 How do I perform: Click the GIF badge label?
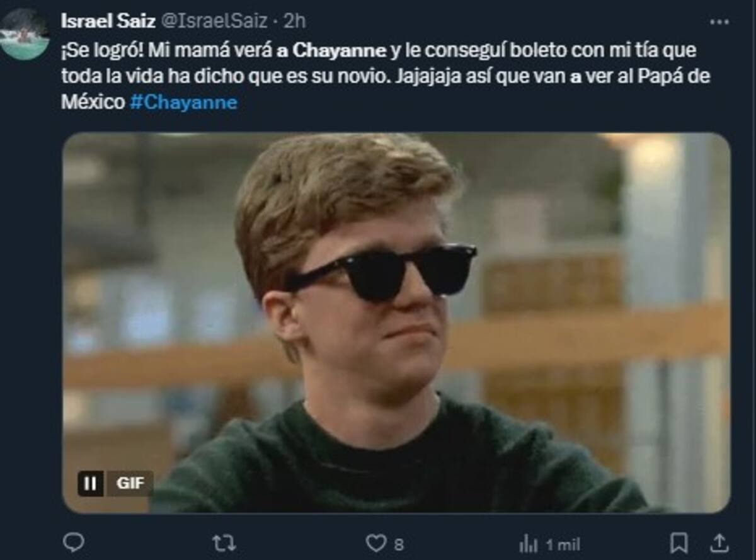tap(130, 484)
